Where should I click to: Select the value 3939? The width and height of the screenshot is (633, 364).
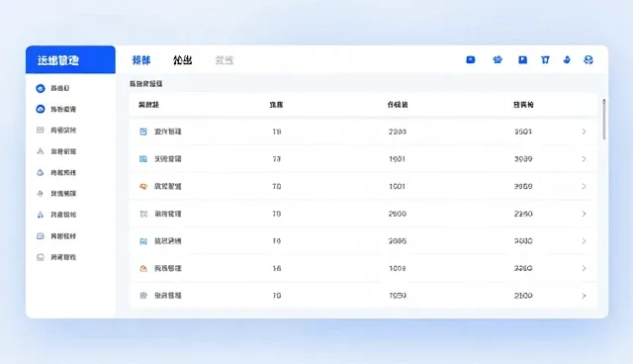coord(523,159)
